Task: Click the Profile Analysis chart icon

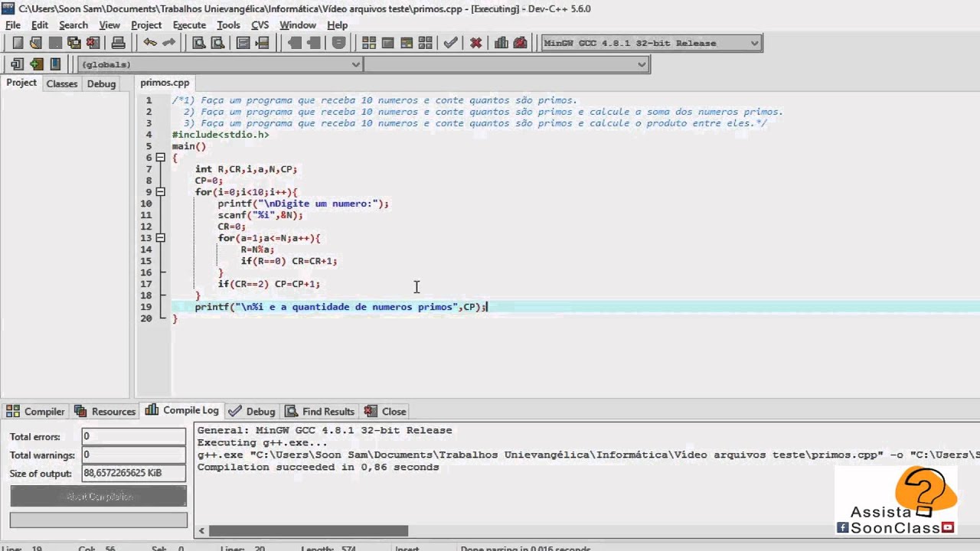Action: [x=501, y=43]
